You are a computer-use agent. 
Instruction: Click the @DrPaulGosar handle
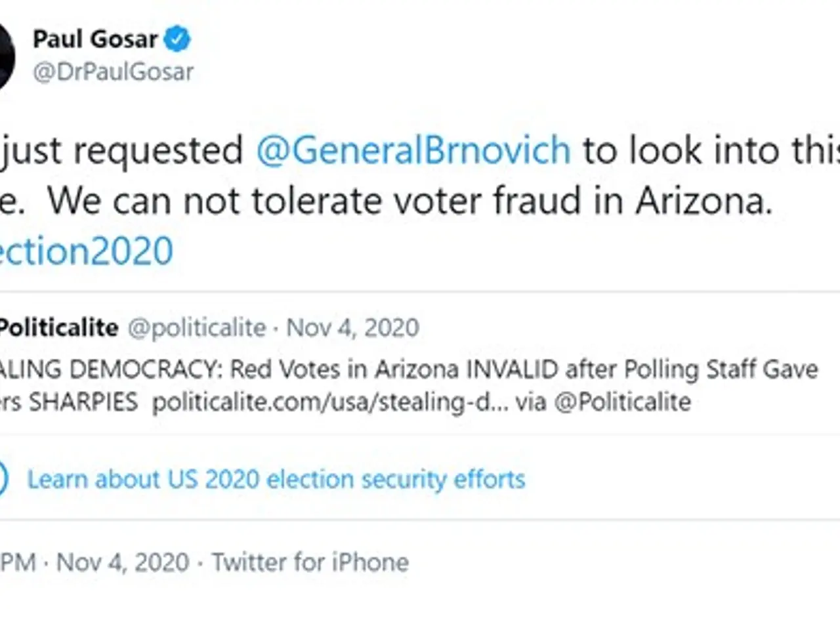click(x=113, y=72)
